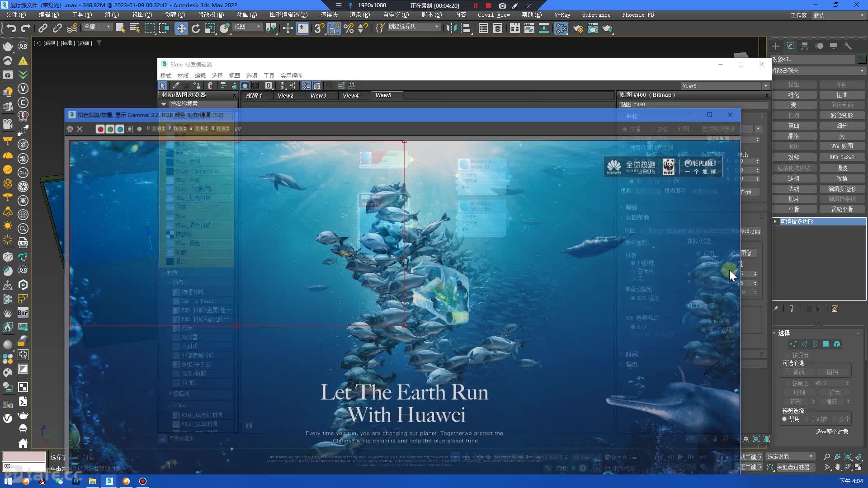Tick the 按角度 checkbox
Image resolution: width=868 pixels, height=488 pixels.
coord(788,383)
